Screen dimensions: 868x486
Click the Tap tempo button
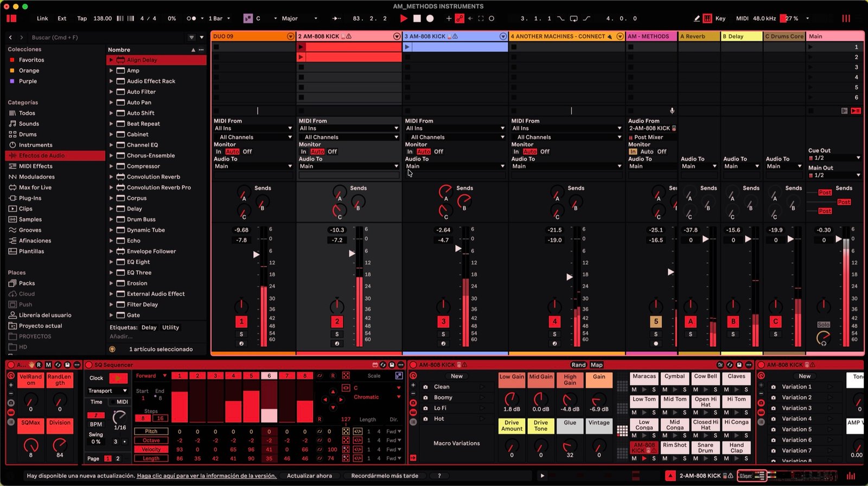(82, 18)
